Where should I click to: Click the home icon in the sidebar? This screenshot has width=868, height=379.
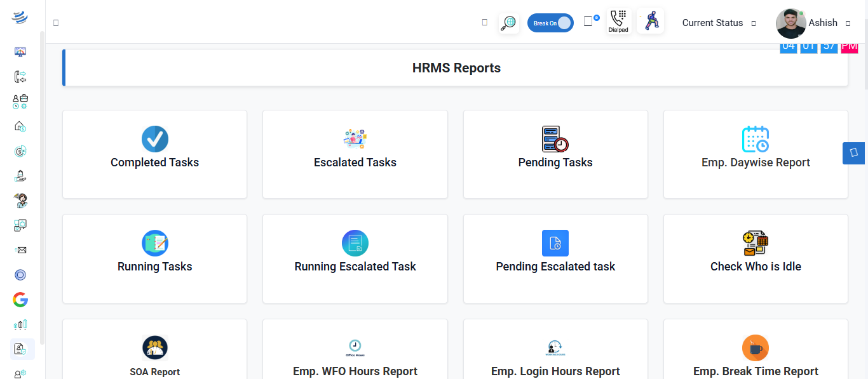click(x=20, y=126)
